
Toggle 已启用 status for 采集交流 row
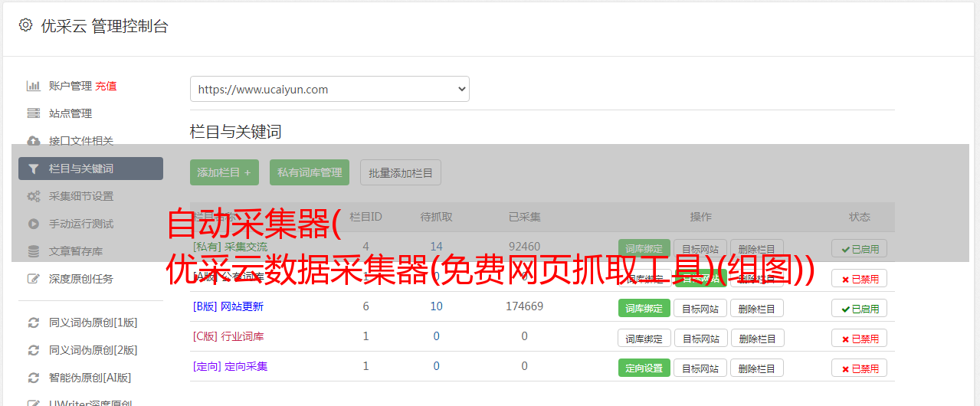(x=859, y=248)
